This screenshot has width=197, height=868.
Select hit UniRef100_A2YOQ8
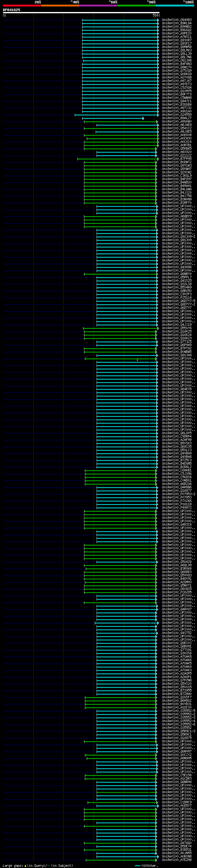(x=177, y=78)
